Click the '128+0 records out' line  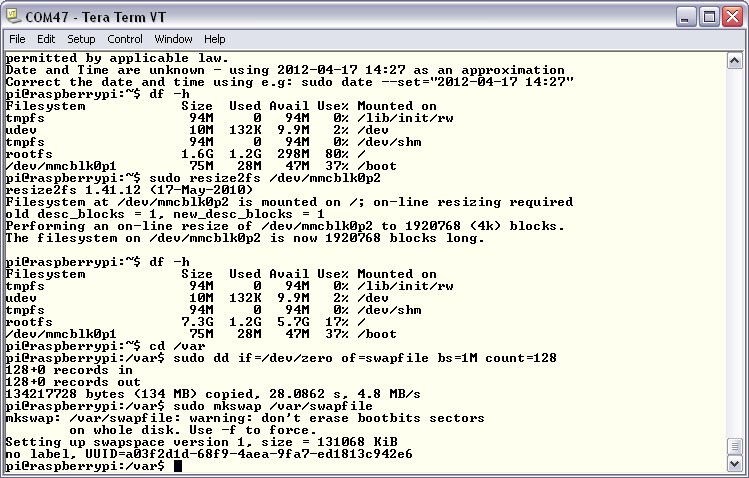[x=73, y=382]
